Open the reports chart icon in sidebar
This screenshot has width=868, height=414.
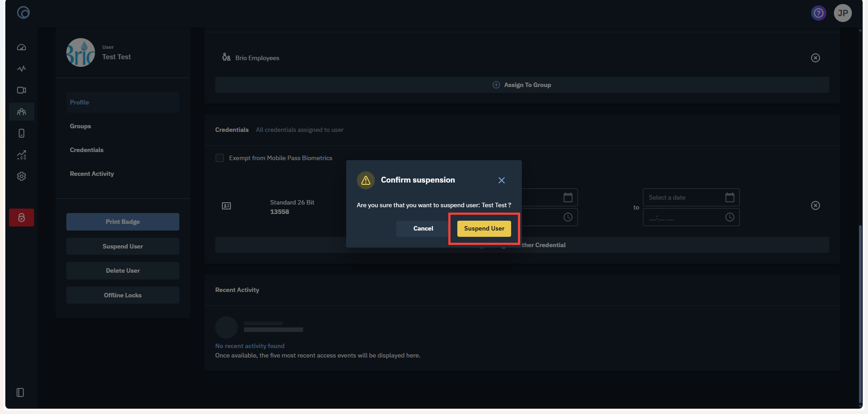tap(22, 155)
